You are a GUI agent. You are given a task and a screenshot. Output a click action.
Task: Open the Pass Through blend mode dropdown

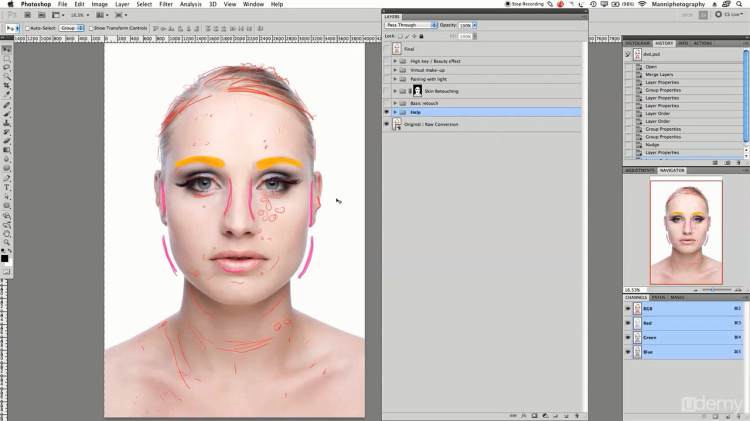coord(411,25)
